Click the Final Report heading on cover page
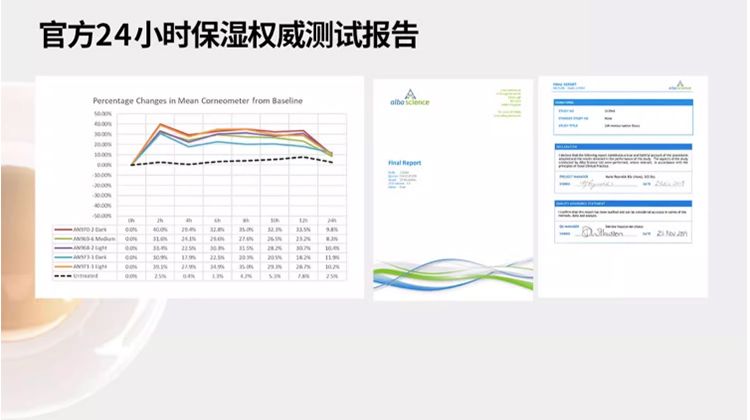 pyautogui.click(x=405, y=163)
